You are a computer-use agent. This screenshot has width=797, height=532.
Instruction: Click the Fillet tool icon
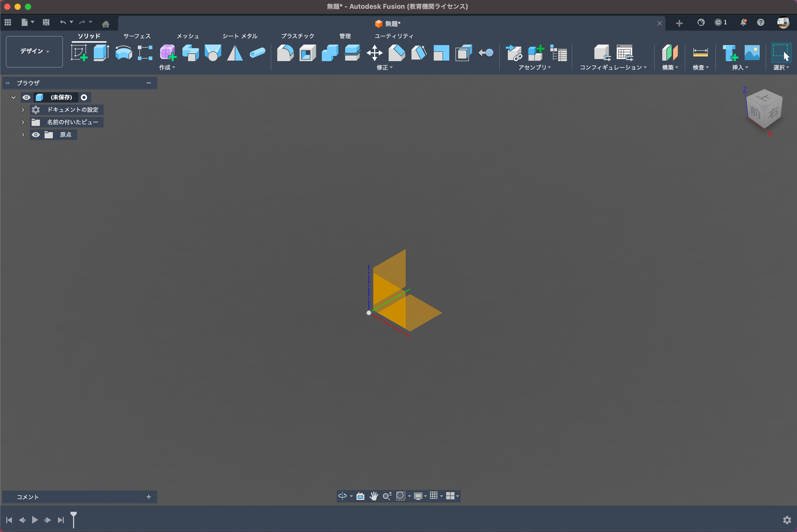pos(285,53)
